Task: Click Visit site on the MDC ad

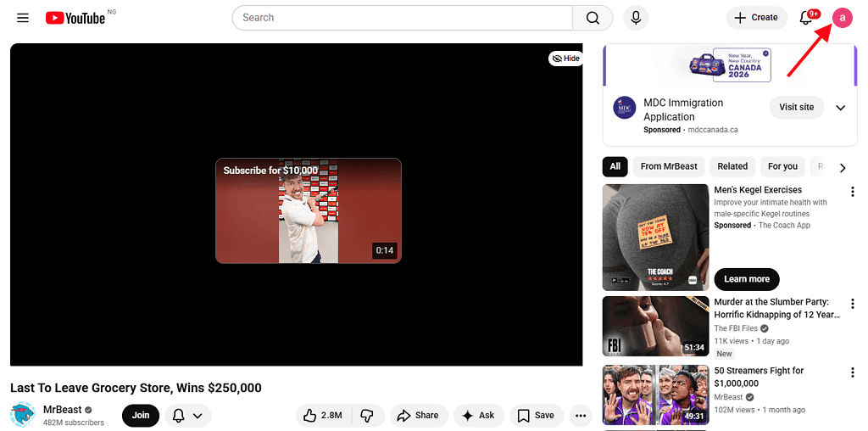Action: point(797,108)
